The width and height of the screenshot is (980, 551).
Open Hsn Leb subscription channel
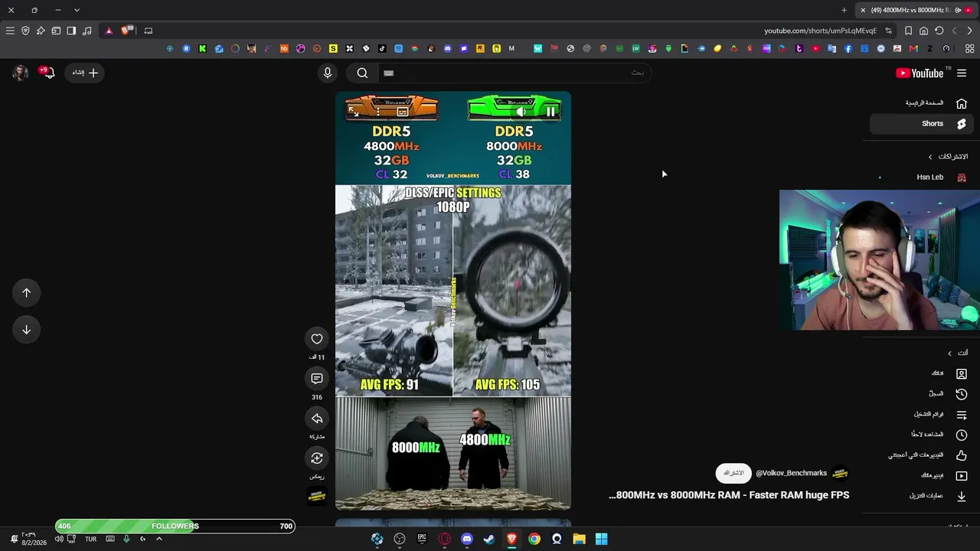point(922,177)
